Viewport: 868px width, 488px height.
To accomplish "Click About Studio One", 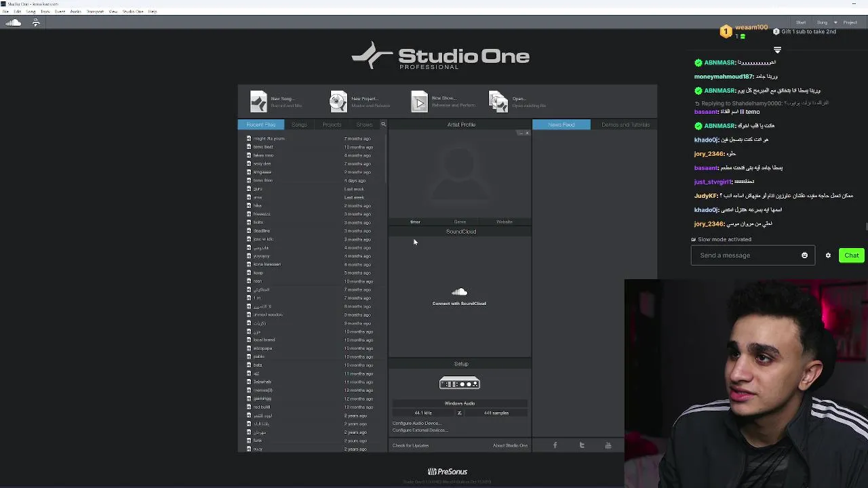I will pyautogui.click(x=510, y=445).
